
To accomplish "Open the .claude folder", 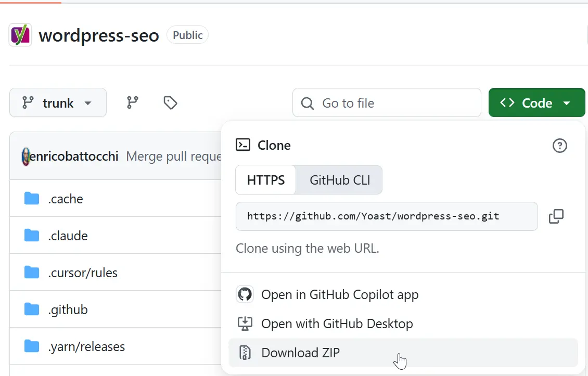I will coord(68,236).
